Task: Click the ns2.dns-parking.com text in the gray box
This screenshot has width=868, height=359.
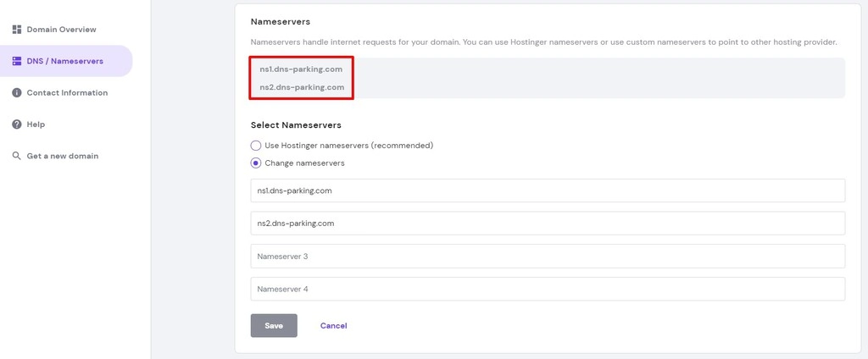Action: click(302, 87)
